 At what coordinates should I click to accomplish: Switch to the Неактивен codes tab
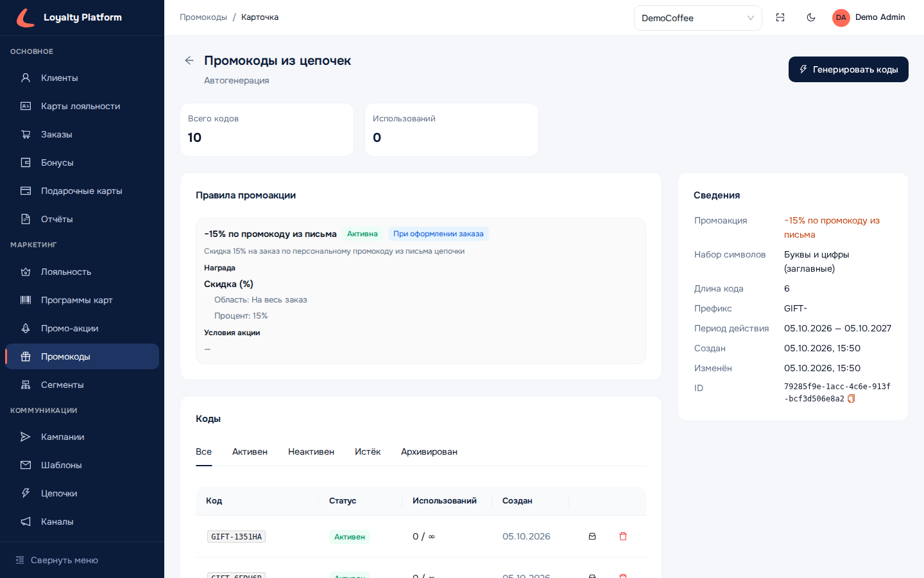pyautogui.click(x=311, y=451)
